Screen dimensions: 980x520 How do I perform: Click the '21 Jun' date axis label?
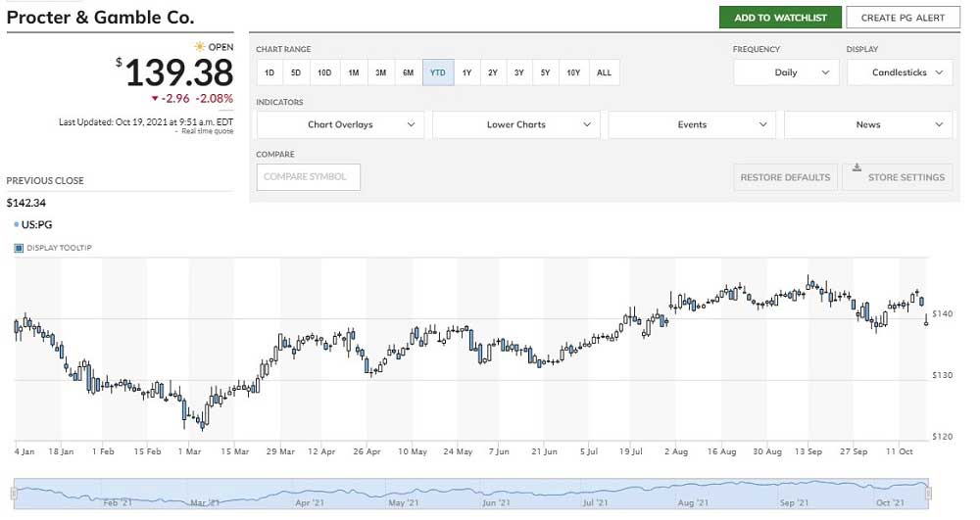tap(544, 451)
